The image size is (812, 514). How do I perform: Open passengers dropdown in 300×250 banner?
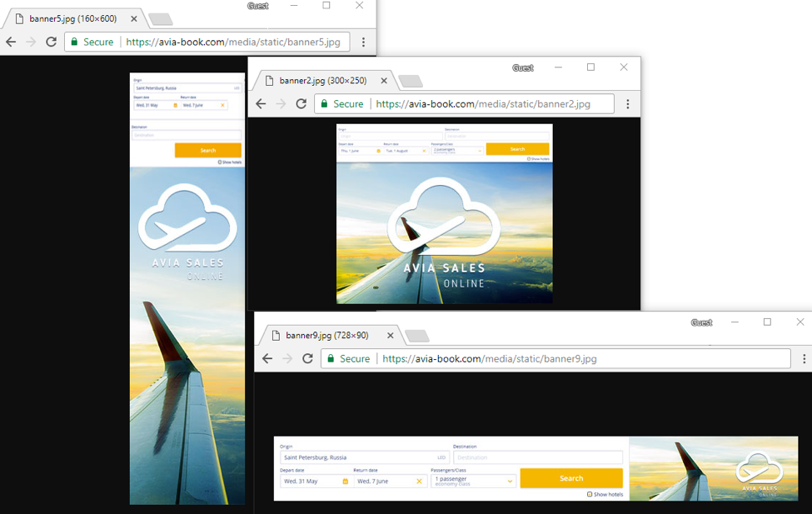[457, 151]
